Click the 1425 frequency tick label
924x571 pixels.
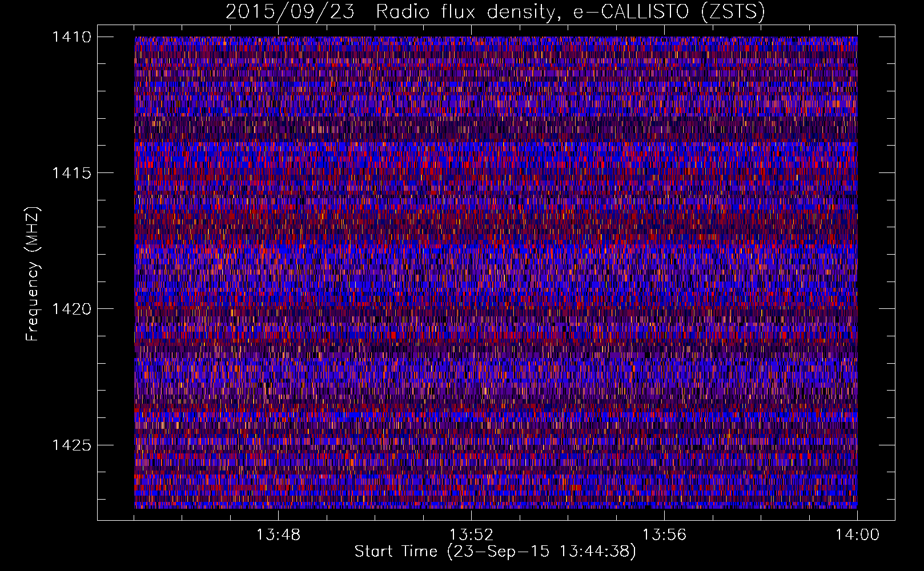click(x=71, y=445)
